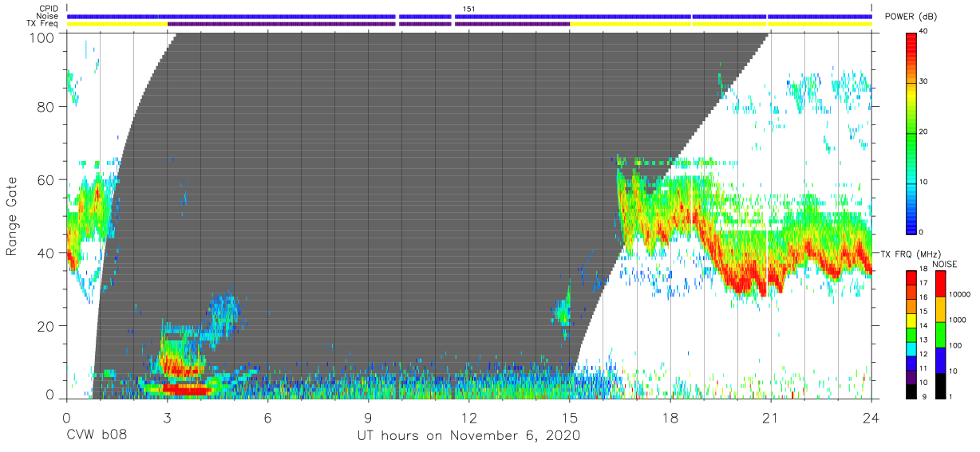Click the CPID label
980x452 pixels.
(x=49, y=9)
